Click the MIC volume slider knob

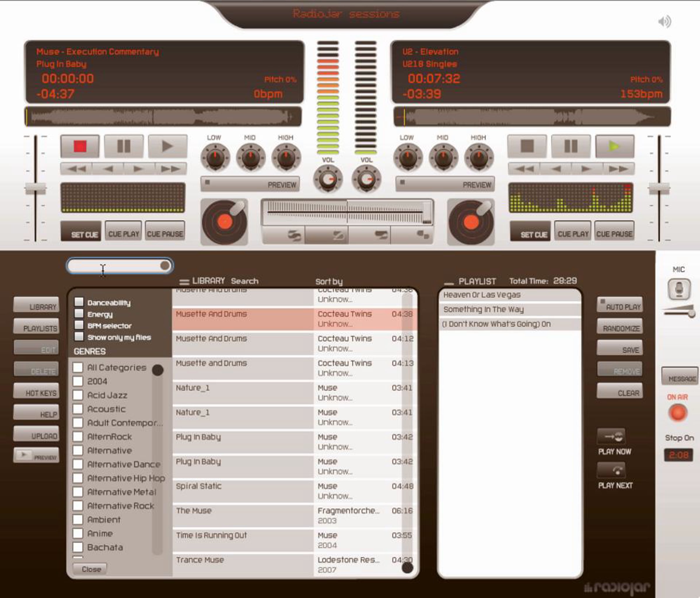point(692,314)
